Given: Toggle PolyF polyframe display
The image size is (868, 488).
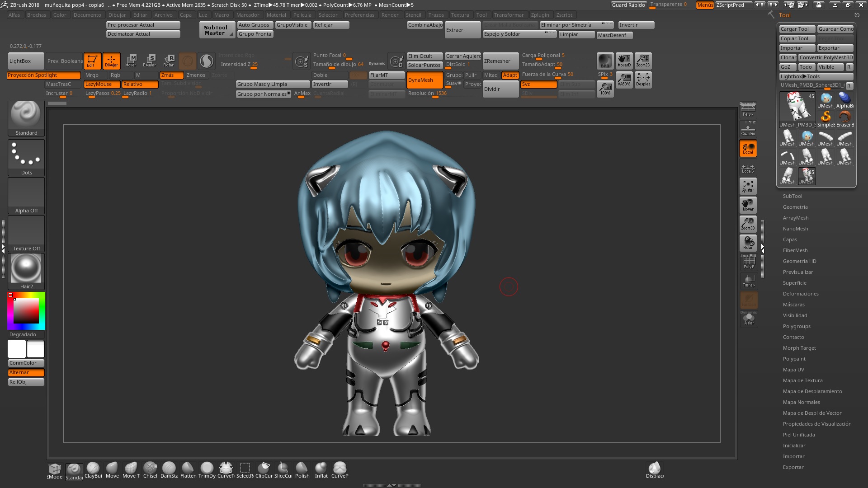Looking at the screenshot, I should click(x=749, y=262).
